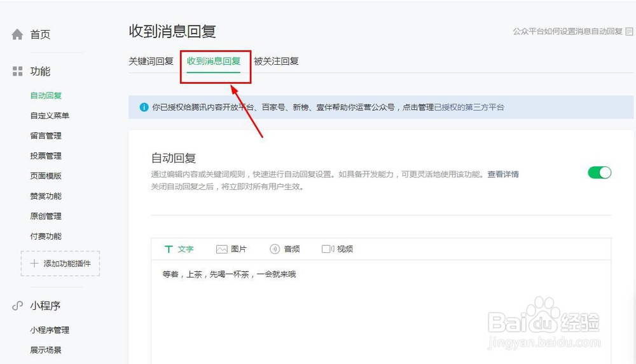Open 自动回复 in the sidebar
This screenshot has height=364, width=636.
(x=46, y=96)
